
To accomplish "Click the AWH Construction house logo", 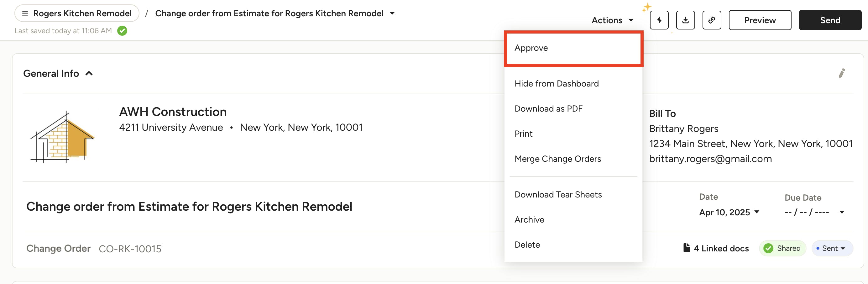I will click(63, 137).
